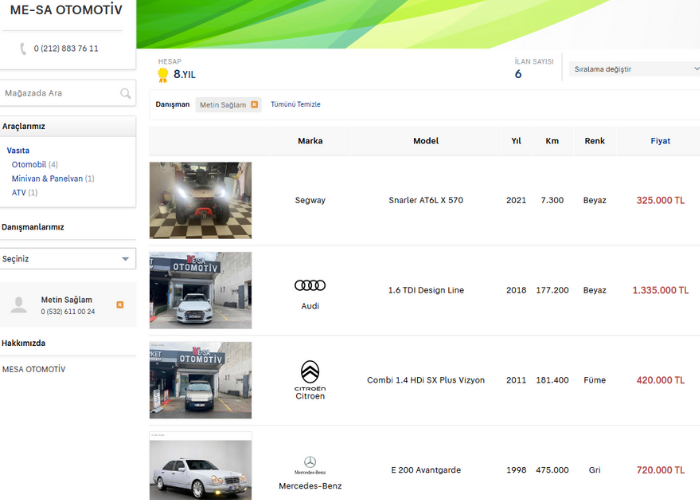
Task: Click the Vasıta category link
Action: 18,150
